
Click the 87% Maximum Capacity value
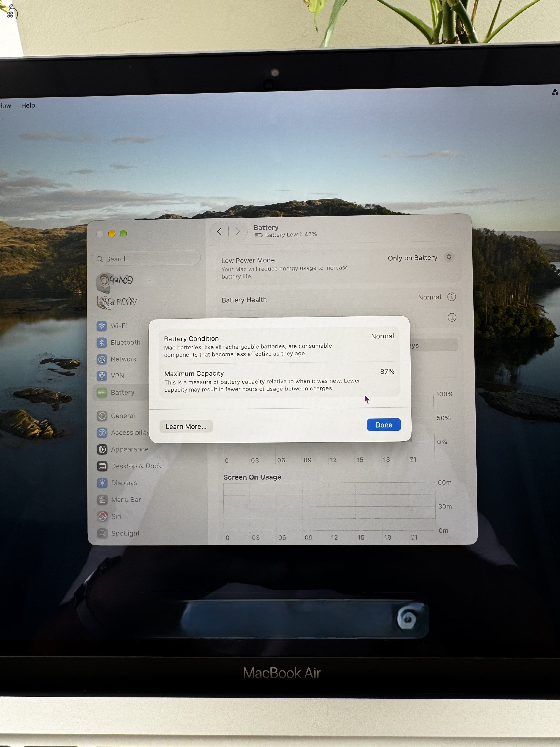coord(387,372)
